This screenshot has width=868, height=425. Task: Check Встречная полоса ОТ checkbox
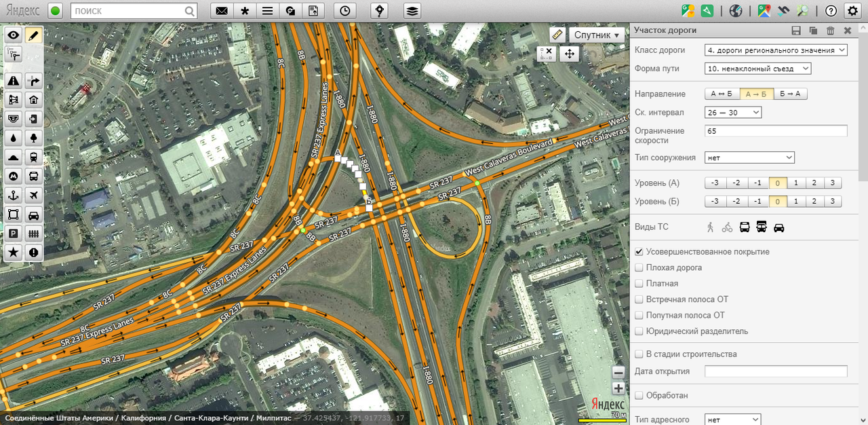[x=639, y=299]
